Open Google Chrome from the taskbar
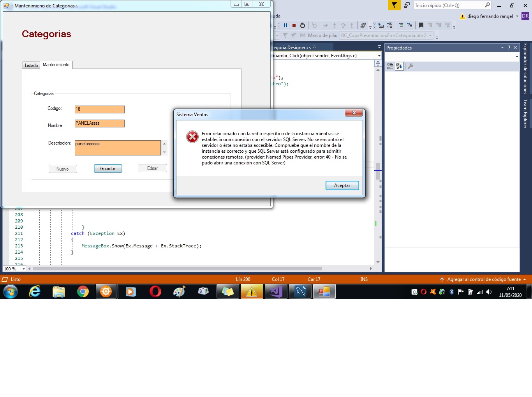532x397 pixels. click(83, 291)
